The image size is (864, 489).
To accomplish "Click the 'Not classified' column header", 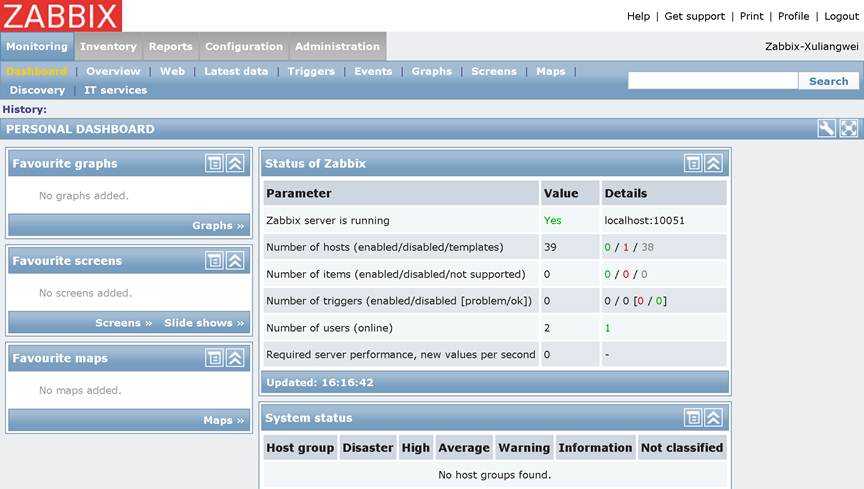I will 682,448.
